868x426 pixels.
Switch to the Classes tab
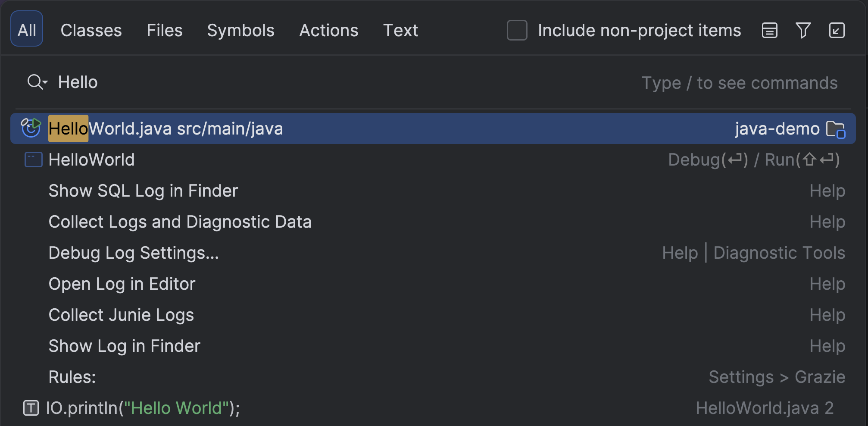91,31
